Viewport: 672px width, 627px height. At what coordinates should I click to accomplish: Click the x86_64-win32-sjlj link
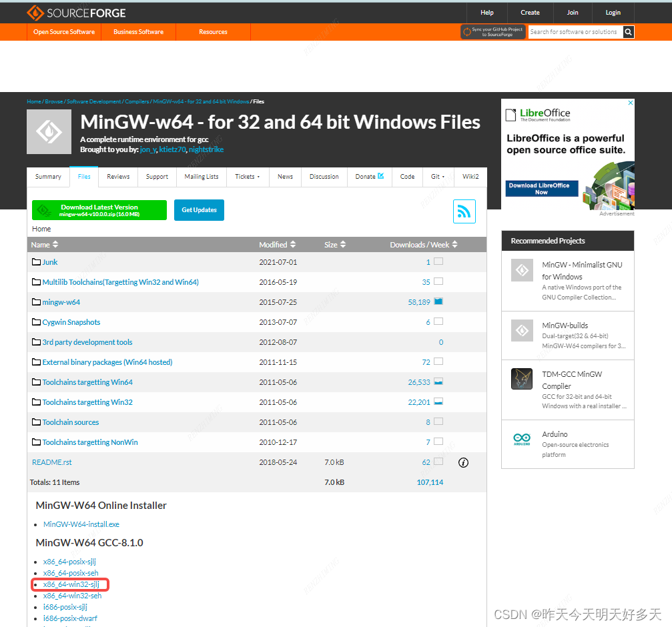71,584
